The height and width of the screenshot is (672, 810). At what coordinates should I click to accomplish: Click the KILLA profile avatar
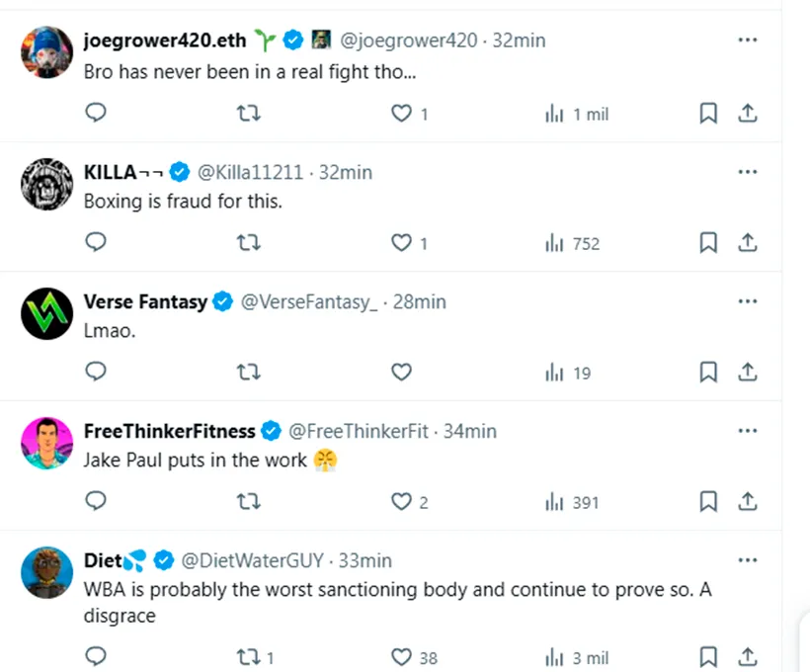click(x=47, y=184)
